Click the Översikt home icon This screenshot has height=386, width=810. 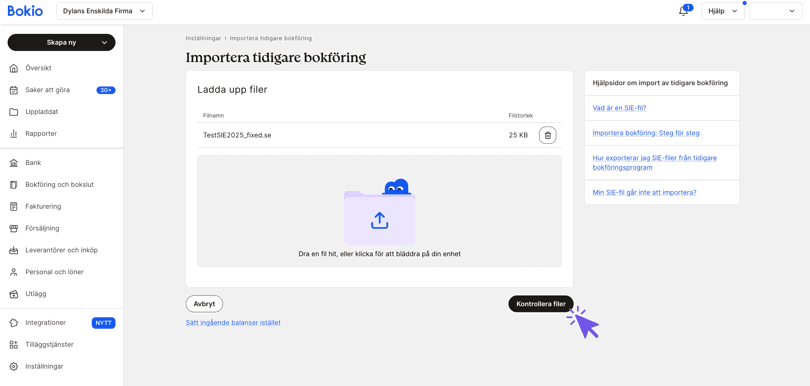pos(14,68)
